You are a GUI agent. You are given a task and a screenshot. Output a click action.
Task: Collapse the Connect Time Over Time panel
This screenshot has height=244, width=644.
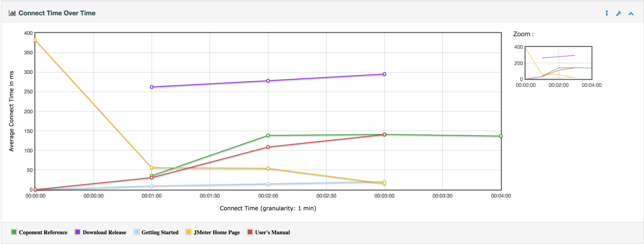(x=631, y=13)
